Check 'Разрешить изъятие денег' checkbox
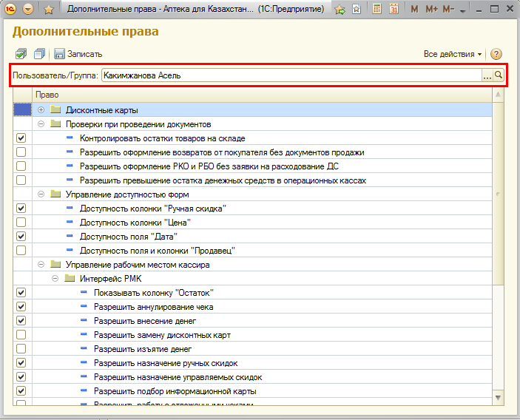Viewport: 520px width, 420px height. [x=21, y=349]
